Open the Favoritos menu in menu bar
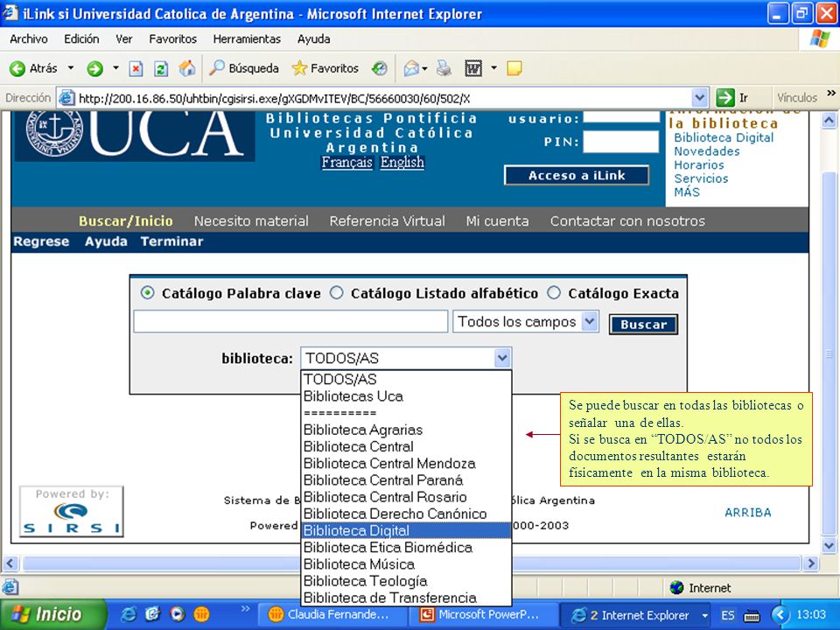840x630 pixels. [172, 39]
